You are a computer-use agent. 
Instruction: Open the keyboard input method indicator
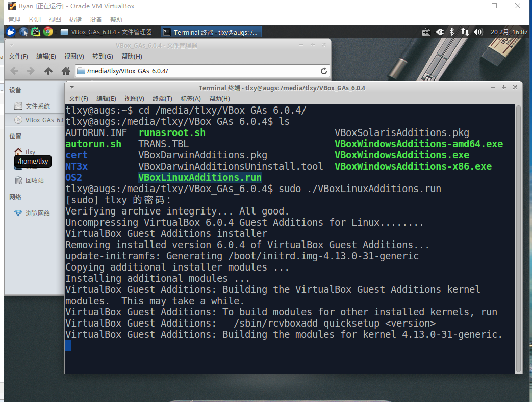click(426, 32)
